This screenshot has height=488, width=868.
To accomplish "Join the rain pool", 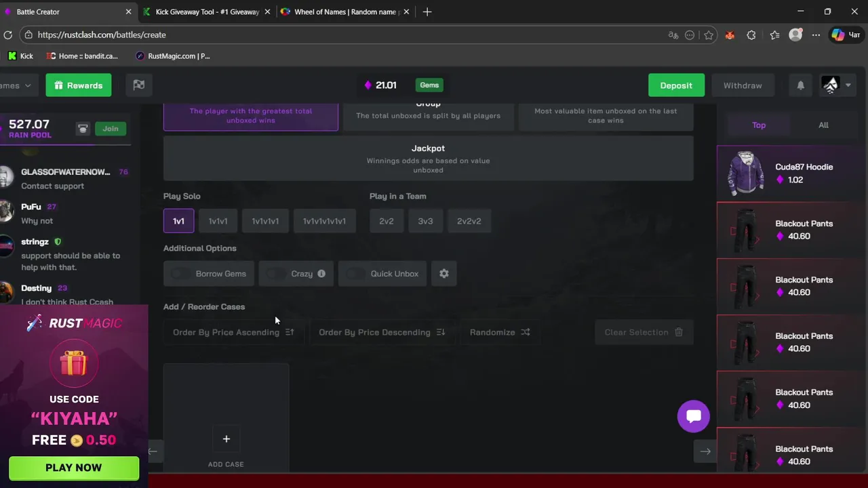I will (x=111, y=129).
